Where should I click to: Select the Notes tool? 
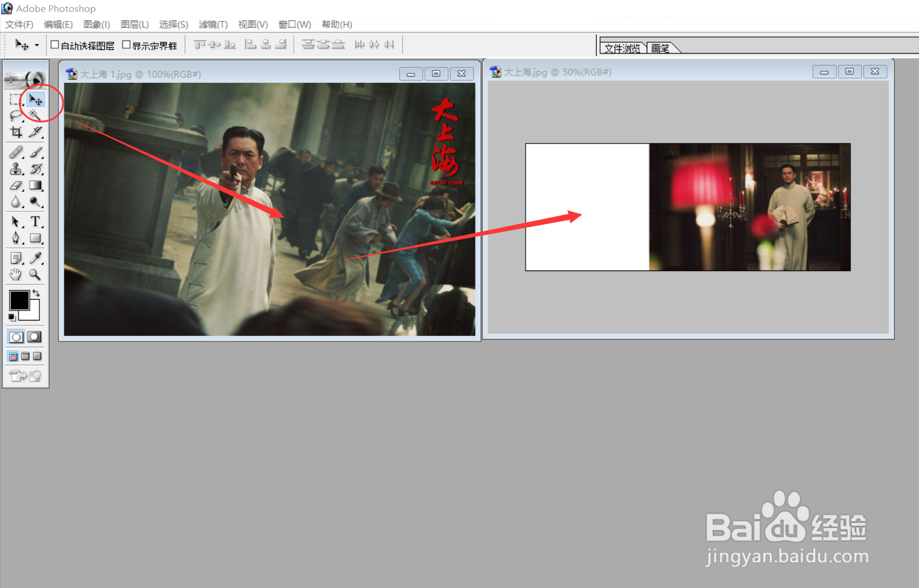coord(16,259)
